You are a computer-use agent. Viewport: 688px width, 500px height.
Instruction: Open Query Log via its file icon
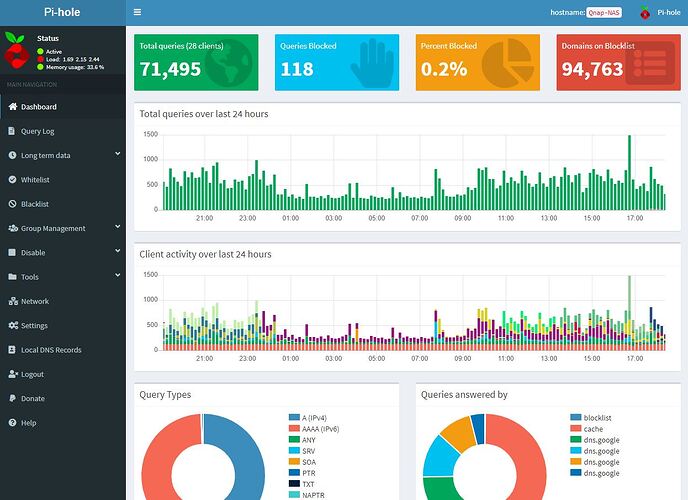pos(12,131)
